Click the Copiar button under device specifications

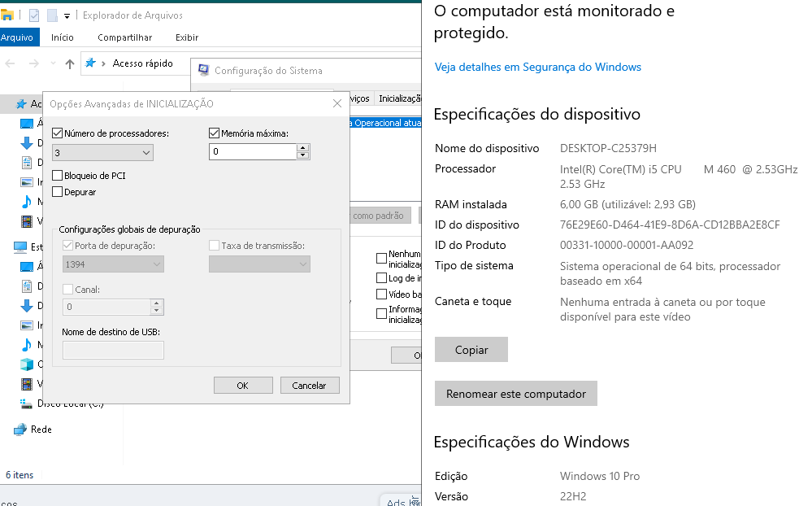471,350
